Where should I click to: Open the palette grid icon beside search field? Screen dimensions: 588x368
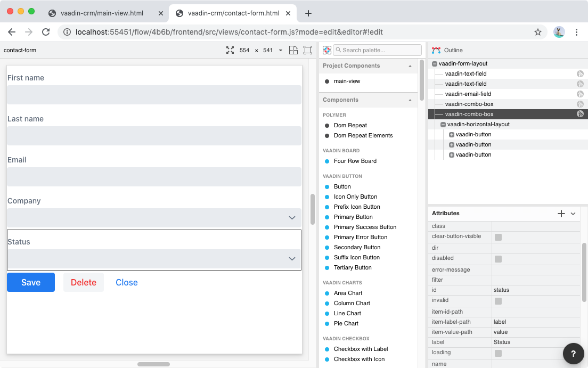click(x=326, y=50)
